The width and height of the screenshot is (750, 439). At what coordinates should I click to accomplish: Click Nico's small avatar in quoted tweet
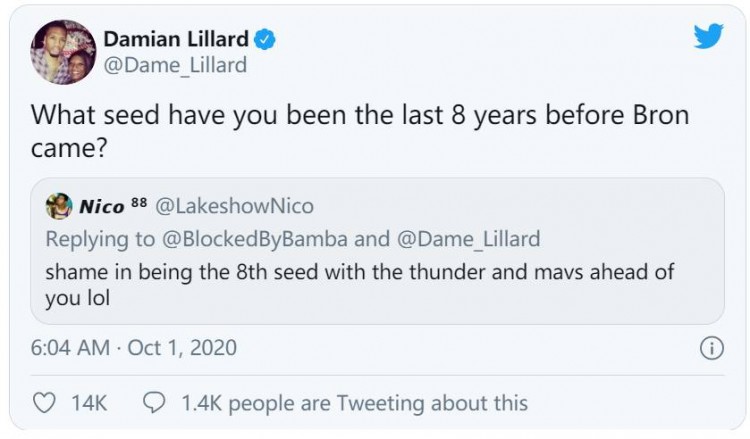59,207
